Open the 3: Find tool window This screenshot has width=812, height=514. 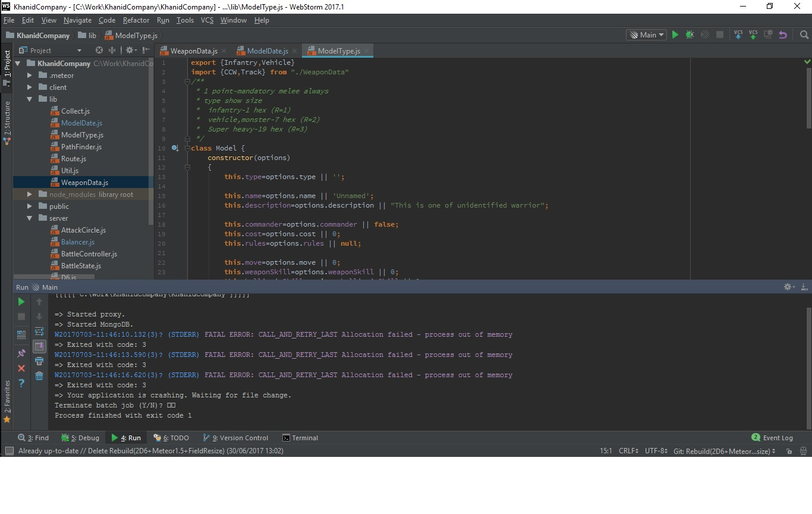33,438
